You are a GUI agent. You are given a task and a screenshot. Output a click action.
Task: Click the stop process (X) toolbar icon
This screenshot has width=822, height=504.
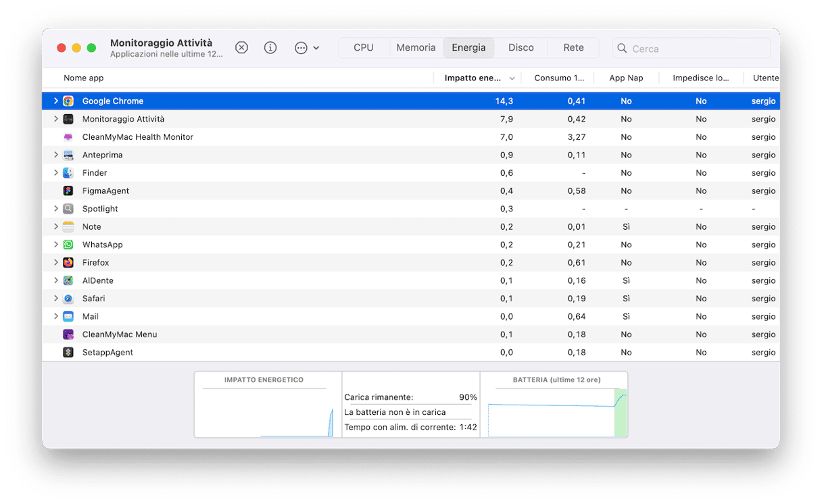click(241, 48)
